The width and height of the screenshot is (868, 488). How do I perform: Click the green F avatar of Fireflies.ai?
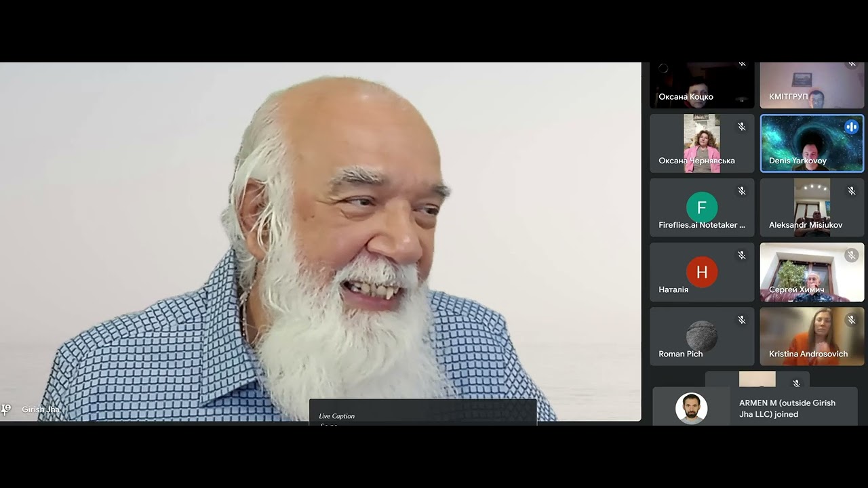[x=702, y=207]
